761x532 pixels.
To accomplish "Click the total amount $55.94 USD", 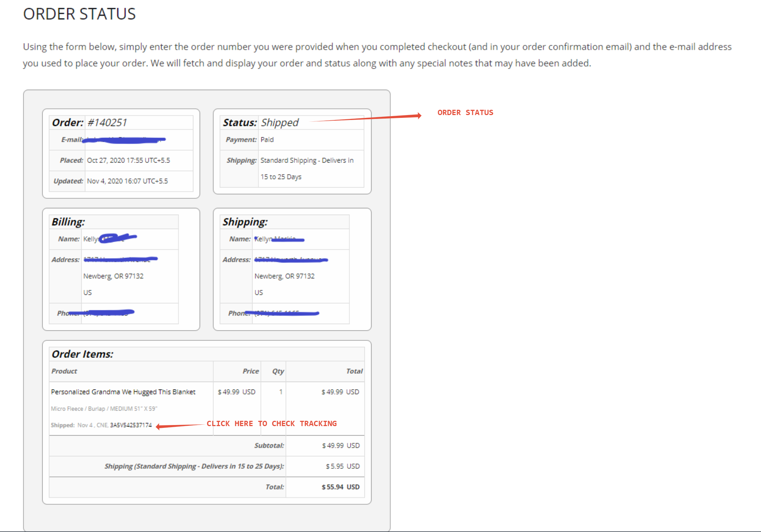I will pyautogui.click(x=340, y=487).
